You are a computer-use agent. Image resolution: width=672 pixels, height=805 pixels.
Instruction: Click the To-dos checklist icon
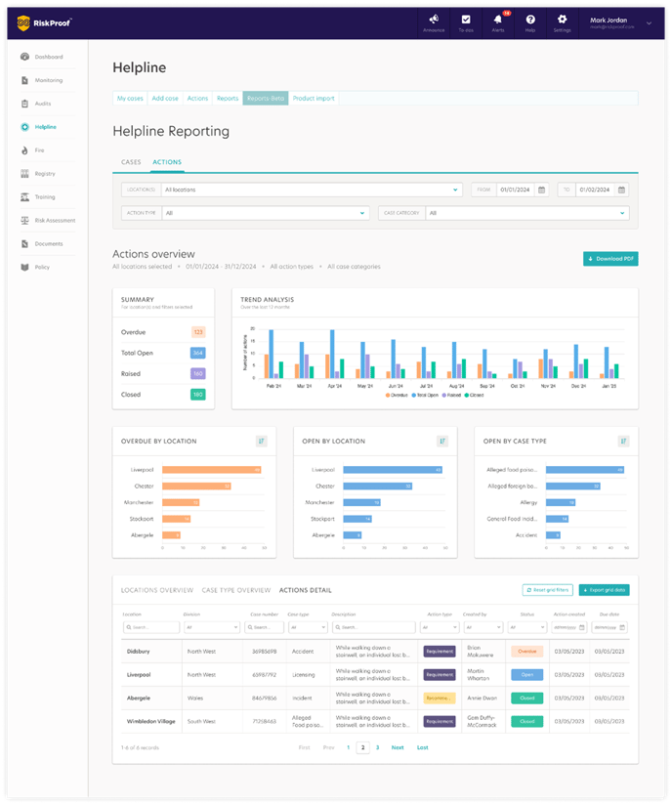[x=466, y=20]
